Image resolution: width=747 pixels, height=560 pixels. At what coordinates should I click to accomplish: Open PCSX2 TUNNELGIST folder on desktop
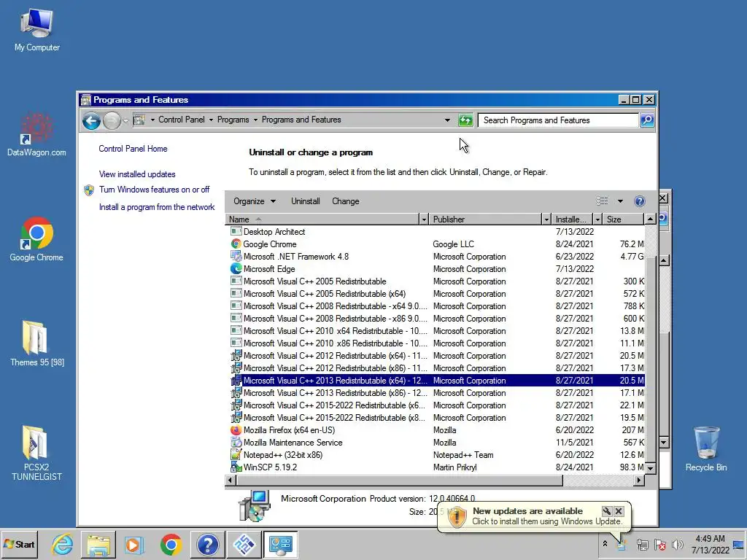(x=36, y=453)
